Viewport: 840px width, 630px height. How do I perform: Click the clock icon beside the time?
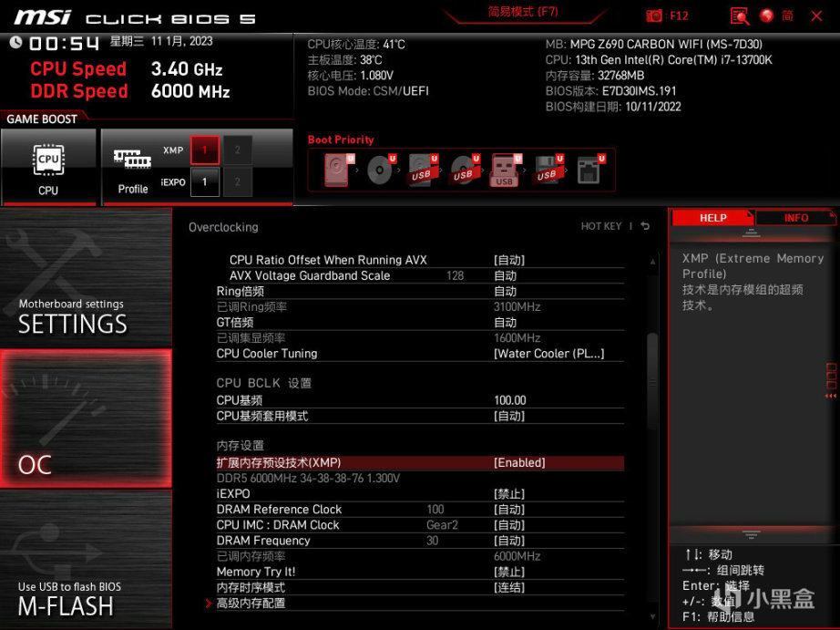pos(15,42)
